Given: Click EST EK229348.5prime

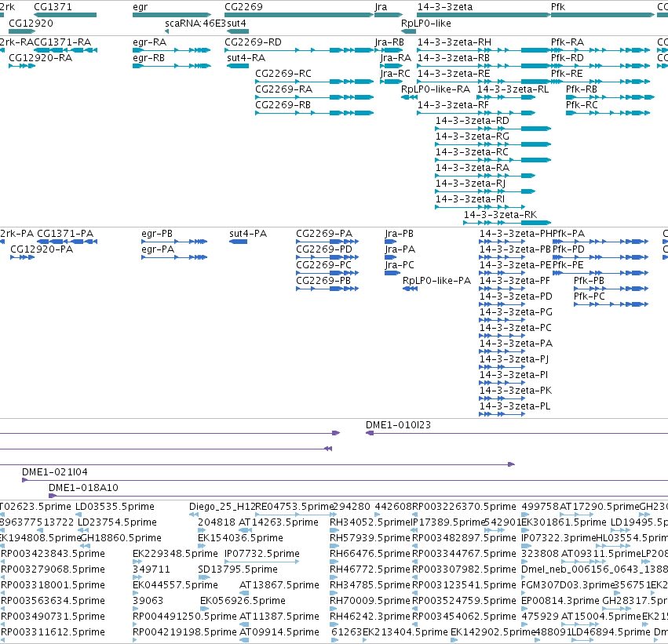Looking at the screenshot, I should [175, 553].
